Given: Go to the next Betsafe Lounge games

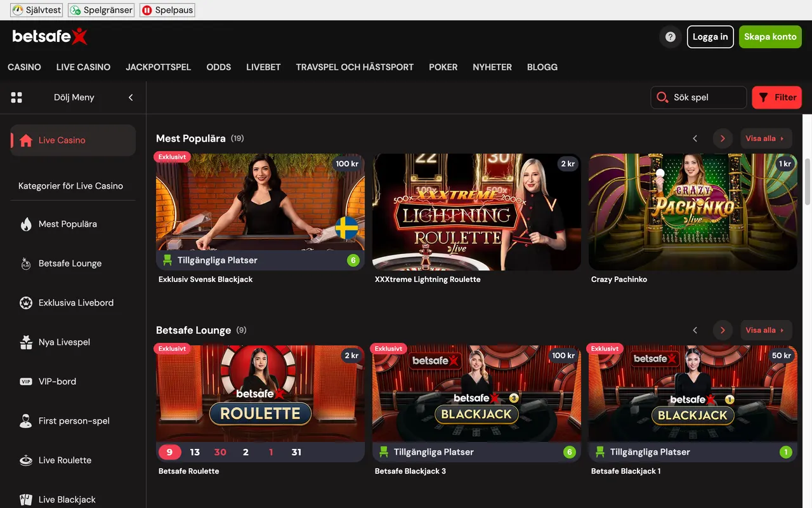Looking at the screenshot, I should point(723,330).
